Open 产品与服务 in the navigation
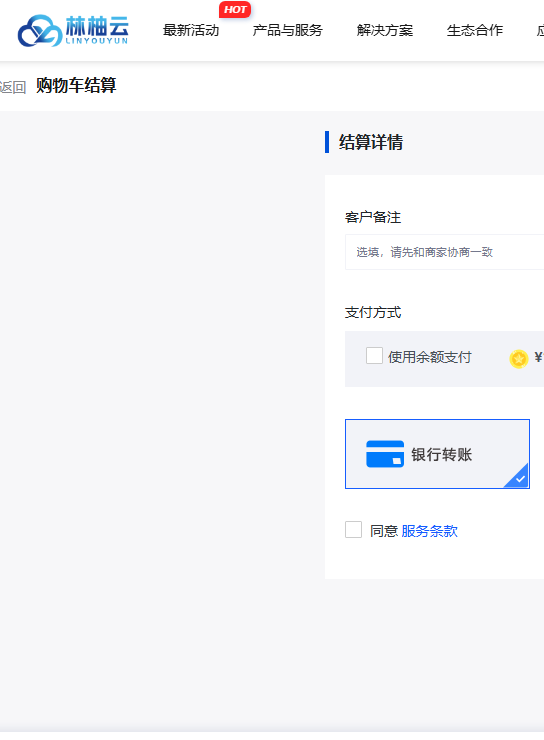This screenshot has width=544, height=740. click(x=287, y=30)
